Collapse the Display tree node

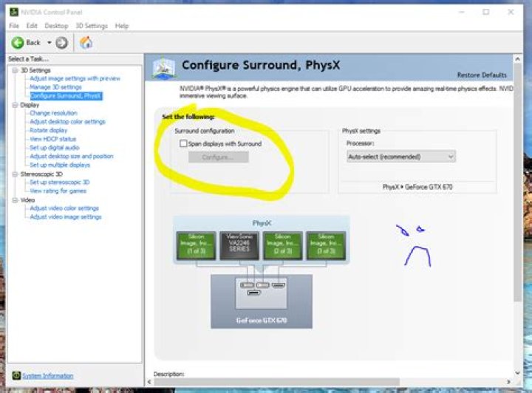pos(15,105)
